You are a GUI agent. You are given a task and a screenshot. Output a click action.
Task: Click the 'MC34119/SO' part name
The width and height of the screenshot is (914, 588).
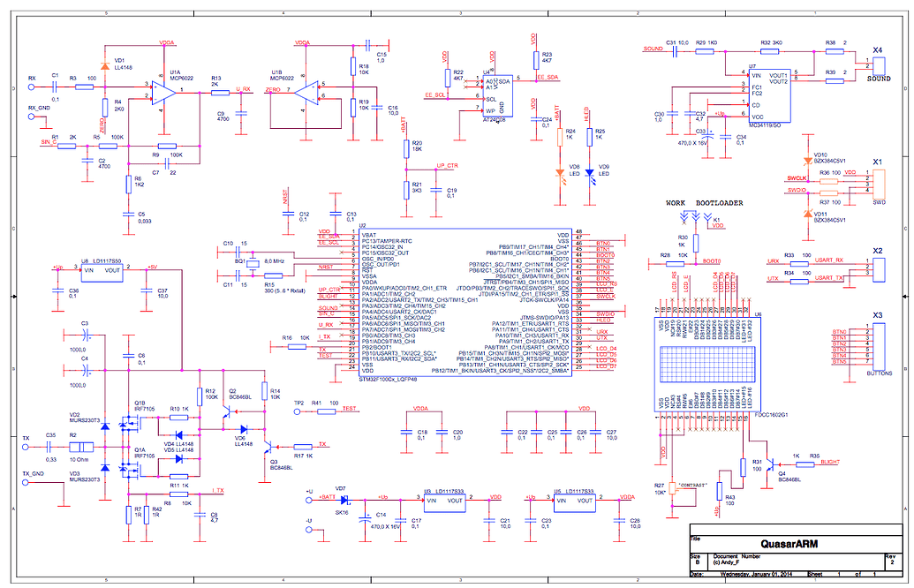pyautogui.click(x=764, y=126)
